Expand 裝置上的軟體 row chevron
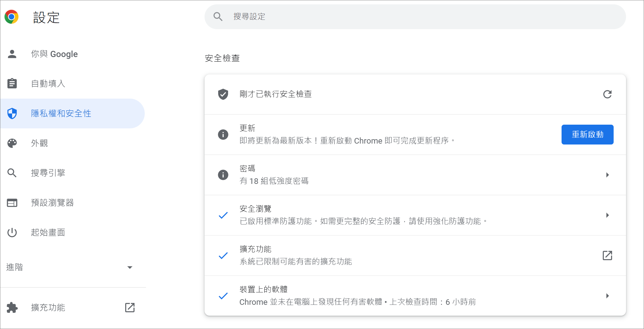644x329 pixels. click(607, 296)
